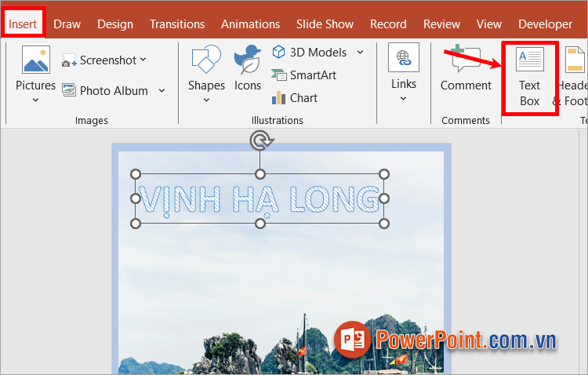Click the Photo Album label
This screenshot has height=375, width=588.
click(x=114, y=90)
